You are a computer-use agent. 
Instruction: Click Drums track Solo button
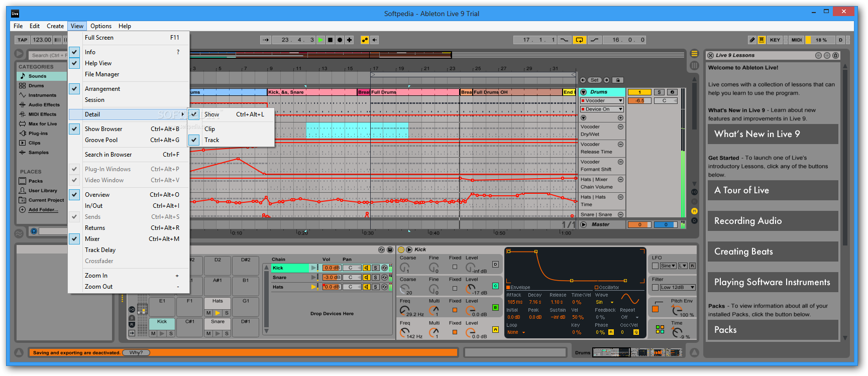(x=660, y=92)
